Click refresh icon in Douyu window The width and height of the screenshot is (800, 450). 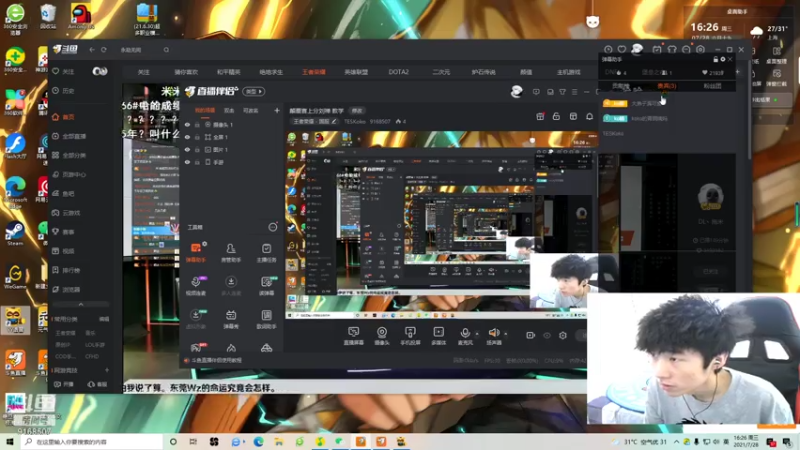click(104, 50)
